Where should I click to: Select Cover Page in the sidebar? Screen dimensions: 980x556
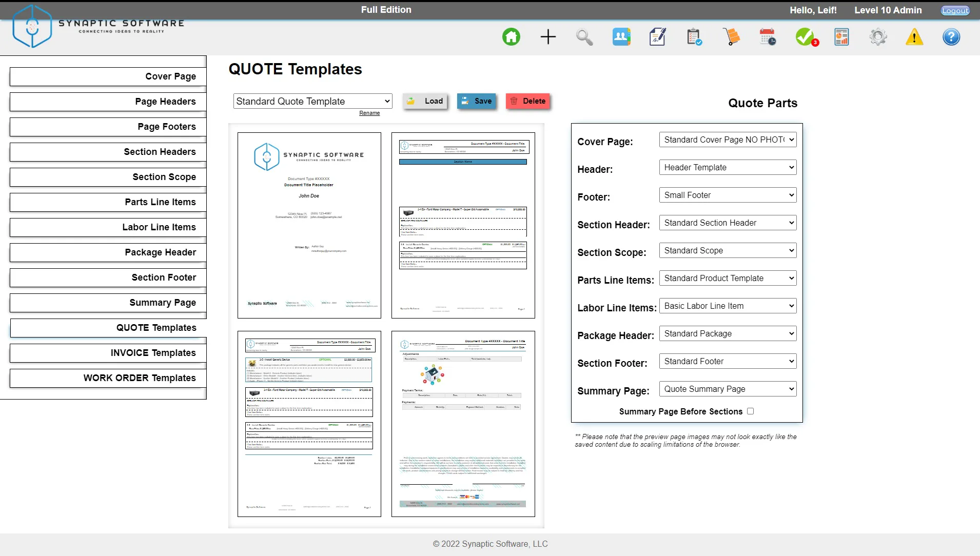click(108, 76)
